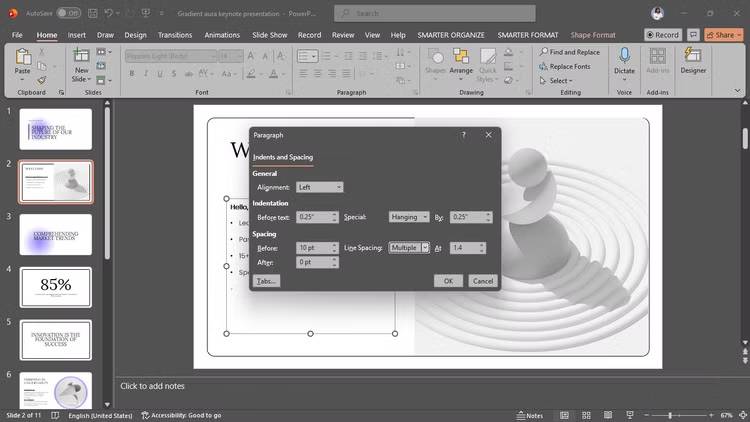The width and height of the screenshot is (750, 422).
Task: Start Slide Show from status bar icon
Action: [629, 415]
